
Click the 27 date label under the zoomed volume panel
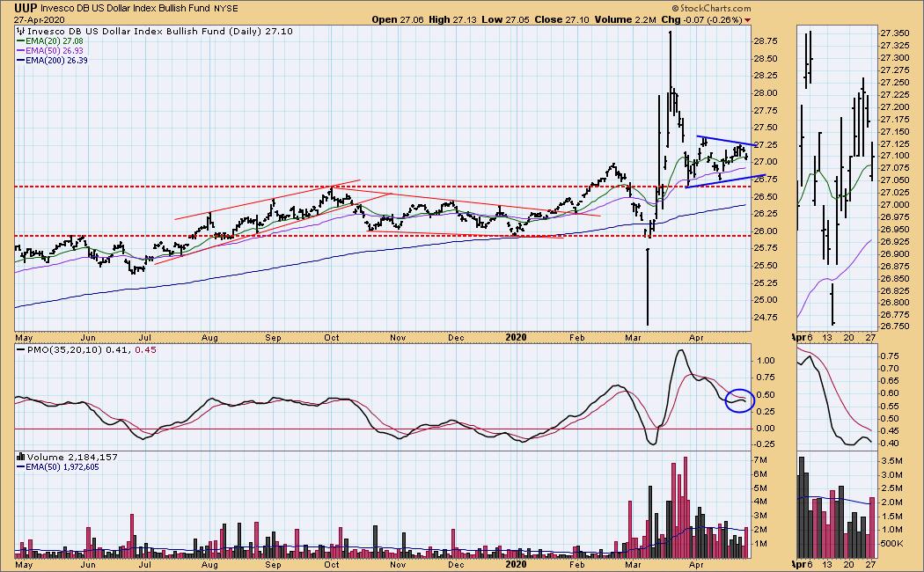tap(870, 564)
